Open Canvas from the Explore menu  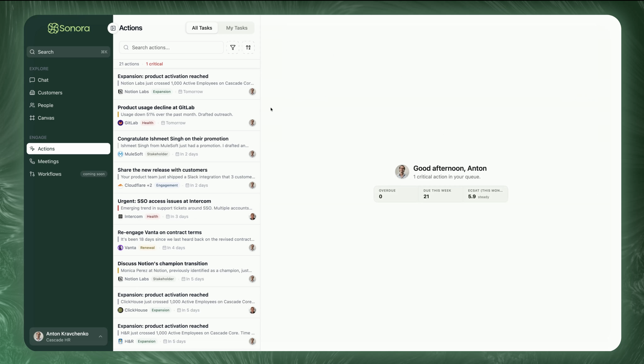coord(46,118)
